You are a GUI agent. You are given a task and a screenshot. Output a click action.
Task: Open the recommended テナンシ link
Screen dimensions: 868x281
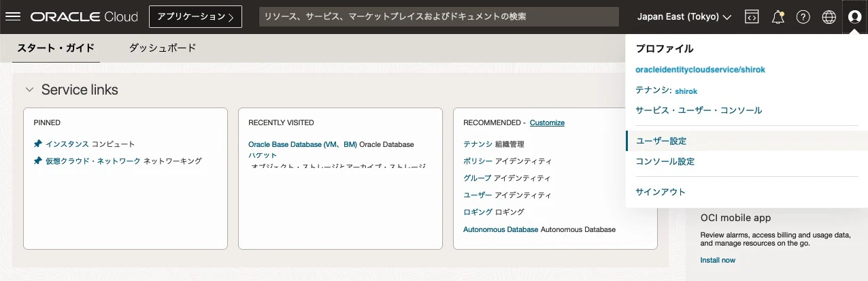coord(478,144)
